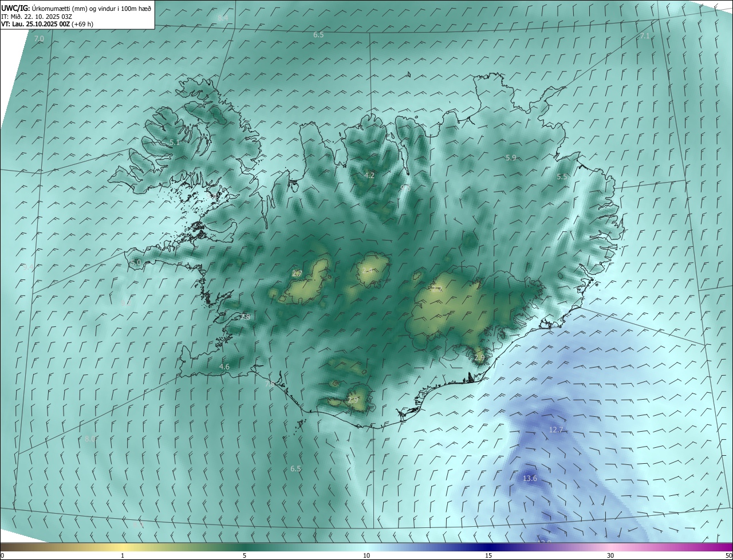Click the color scale tick labeled 1

click(123, 555)
